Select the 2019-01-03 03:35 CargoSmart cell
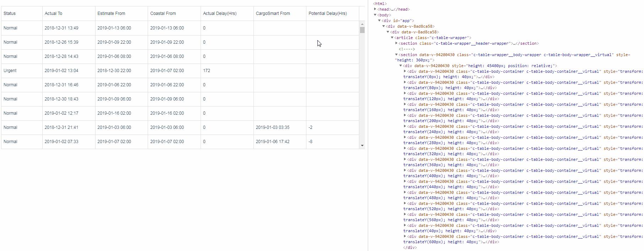Screen dimensions: 644x251 point(272,127)
